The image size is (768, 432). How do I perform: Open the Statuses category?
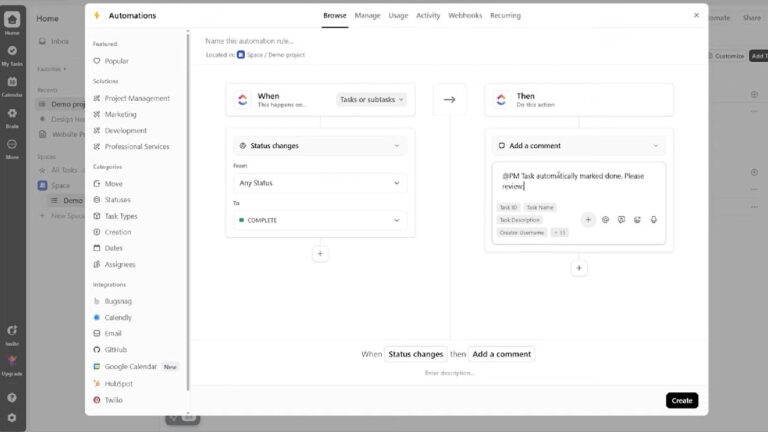click(112, 200)
